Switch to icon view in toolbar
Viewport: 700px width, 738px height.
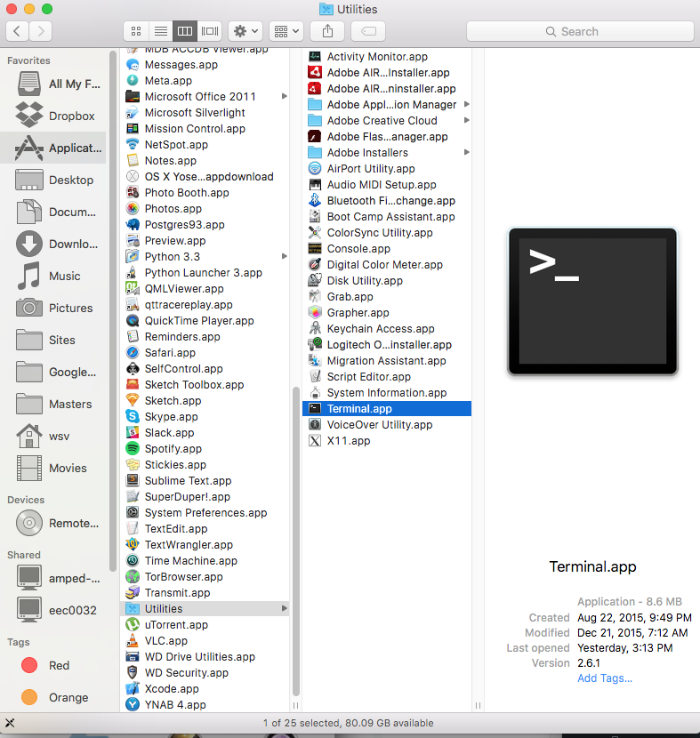pos(136,31)
